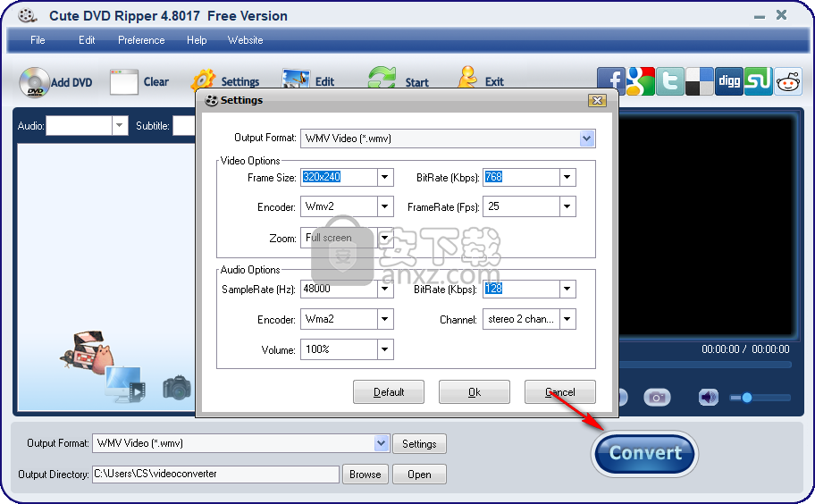815x504 pixels.
Task: Take a snapshot with camera button
Action: 657,398
